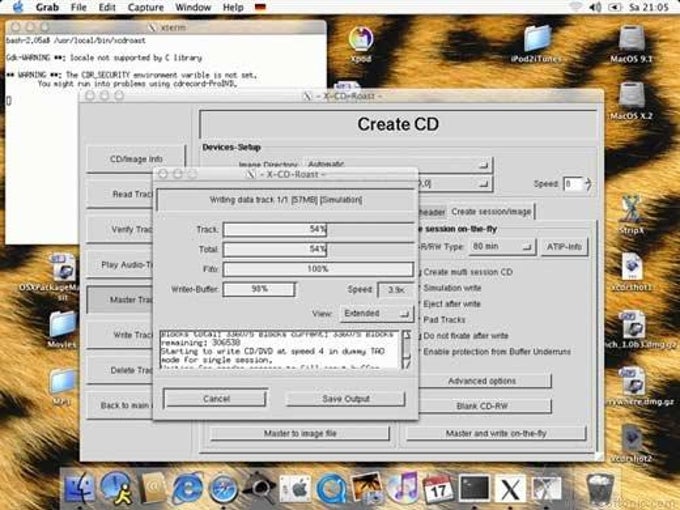Image resolution: width=680 pixels, height=510 pixels.
Task: Click Master and write on-the-fly button
Action: point(495,433)
